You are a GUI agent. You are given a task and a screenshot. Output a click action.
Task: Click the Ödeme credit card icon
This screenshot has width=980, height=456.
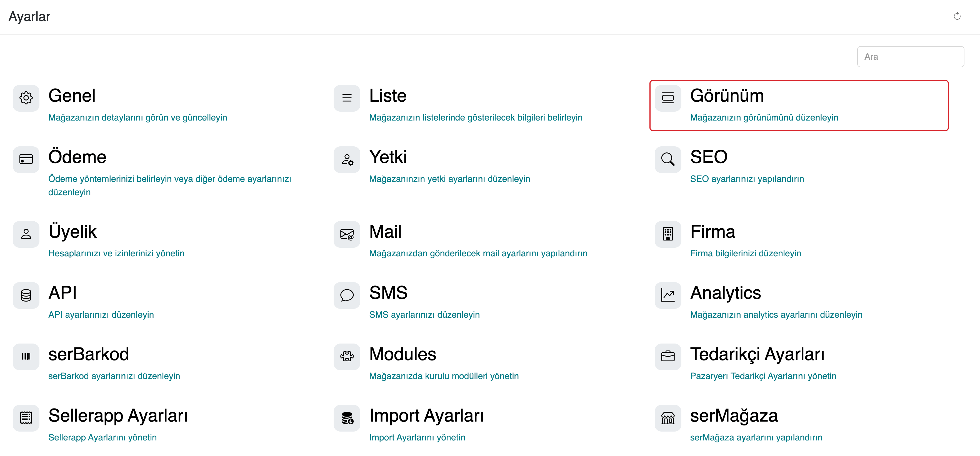coord(26,159)
